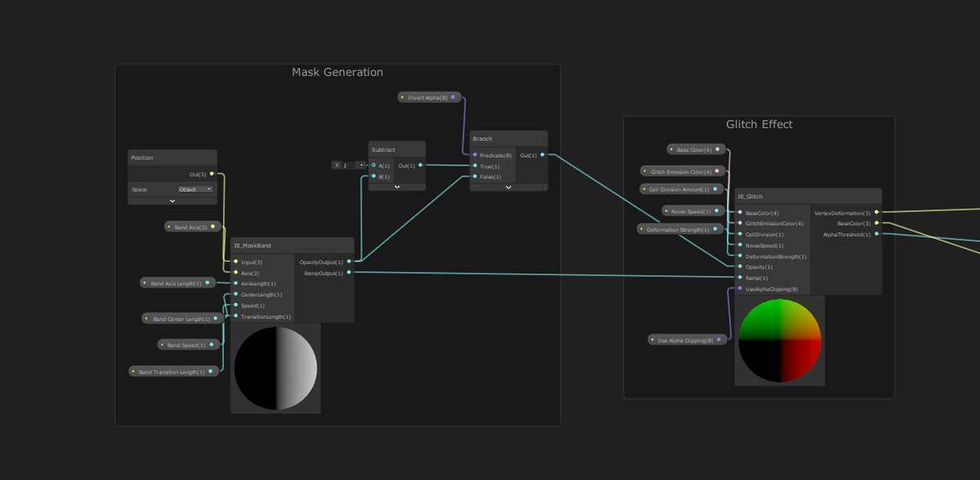Select the Deformation Strength(1) property pill

coord(681,229)
